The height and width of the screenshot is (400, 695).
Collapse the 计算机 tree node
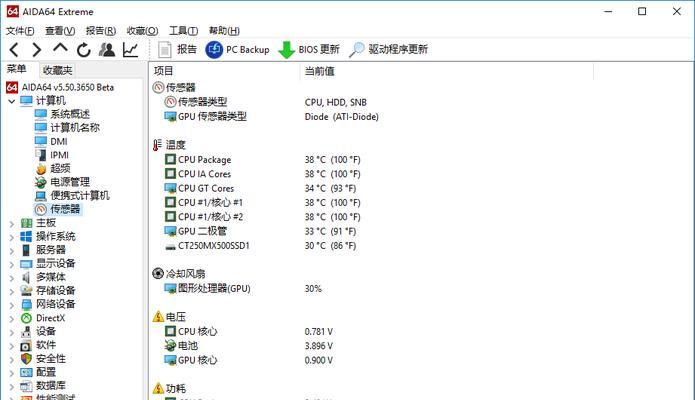tap(12, 101)
